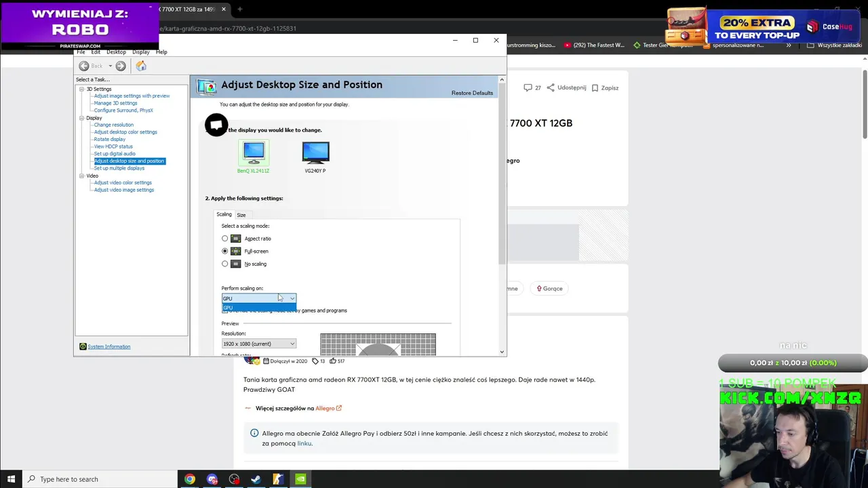
Task: Click the Back arrow in NVIDIA toolbar
Action: (x=83, y=66)
